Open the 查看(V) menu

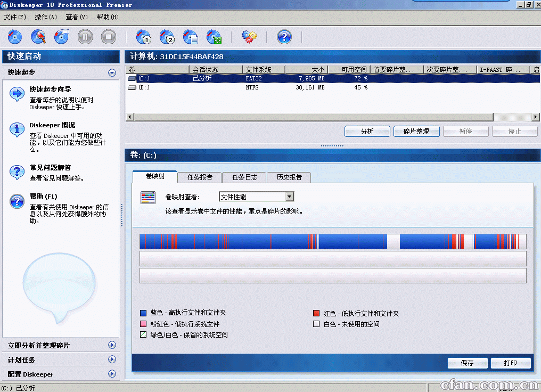(77, 17)
